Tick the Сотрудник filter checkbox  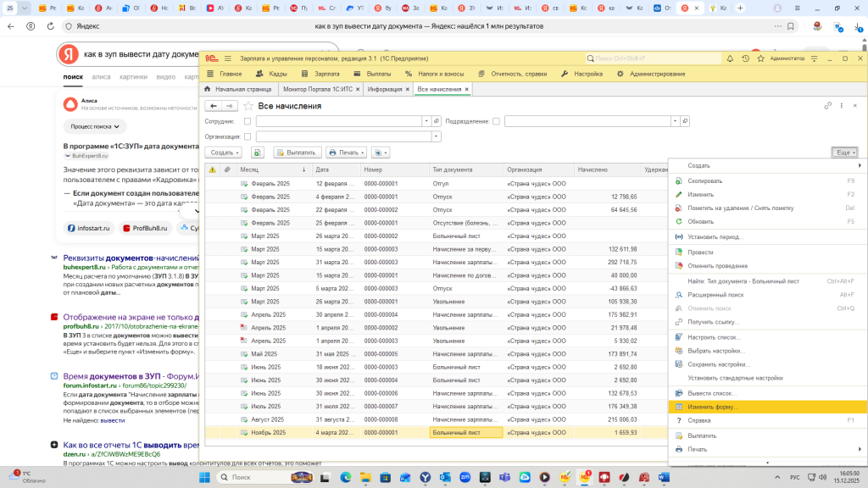tap(248, 121)
